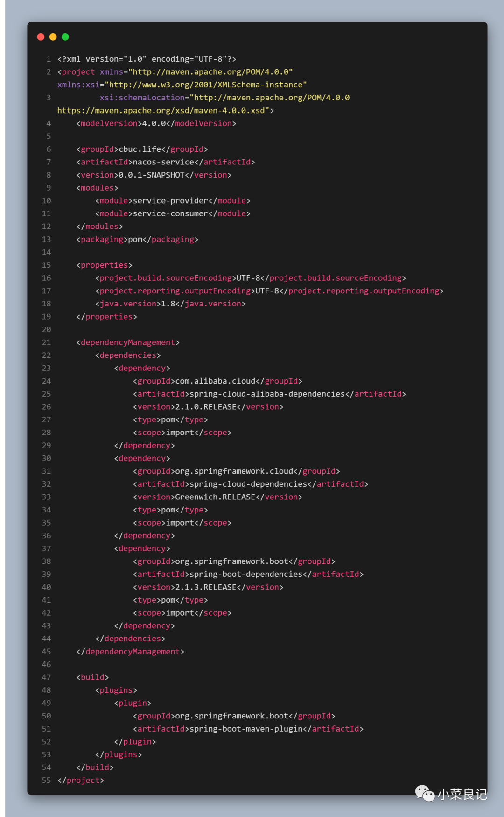Click the spring-cloud-dependencies artifactId value
The width and height of the screenshot is (504, 817).
point(248,484)
